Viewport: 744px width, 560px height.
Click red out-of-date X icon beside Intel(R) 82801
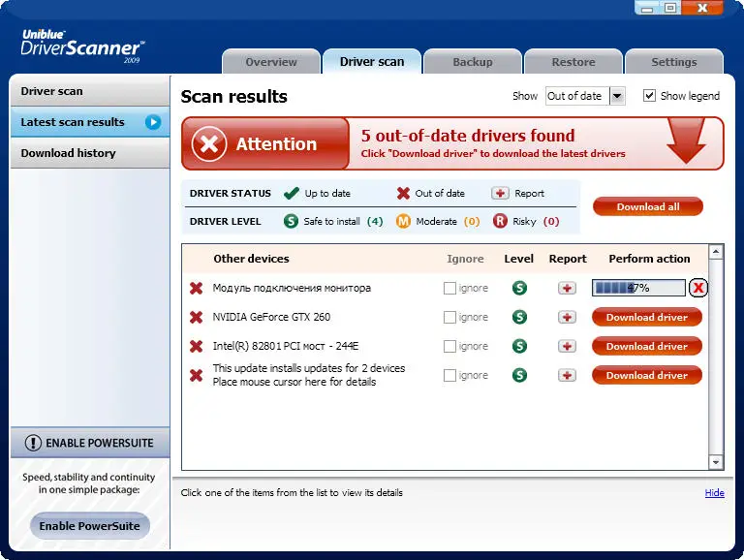(196, 347)
